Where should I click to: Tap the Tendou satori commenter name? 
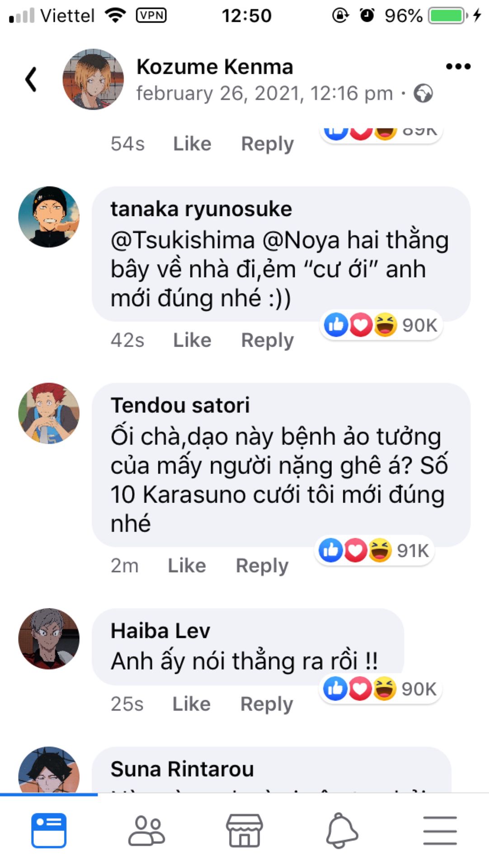[x=180, y=405]
